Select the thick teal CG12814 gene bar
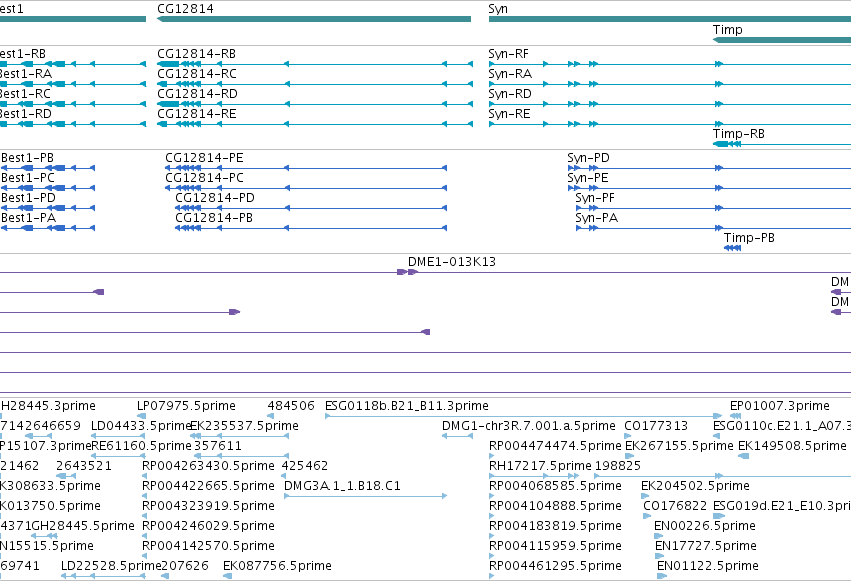 314,19
